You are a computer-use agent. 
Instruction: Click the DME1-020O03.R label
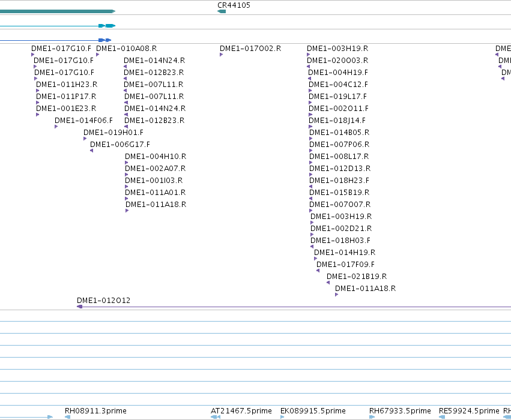pos(337,60)
